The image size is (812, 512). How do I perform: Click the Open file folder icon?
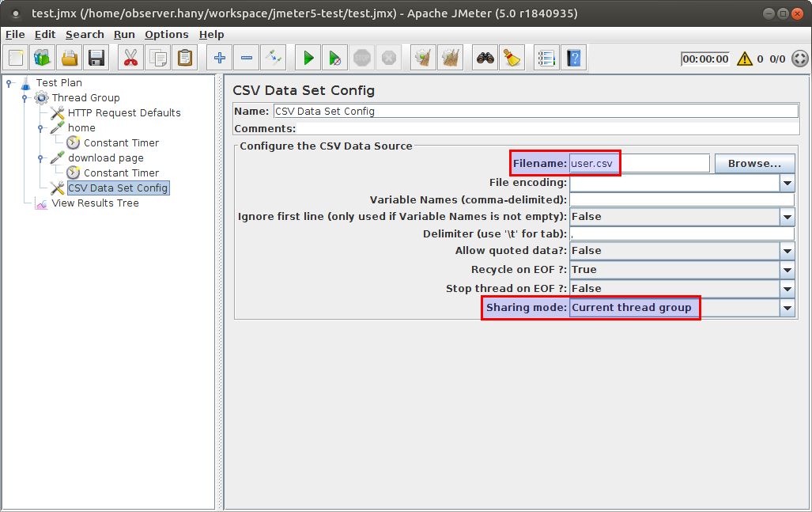click(70, 58)
